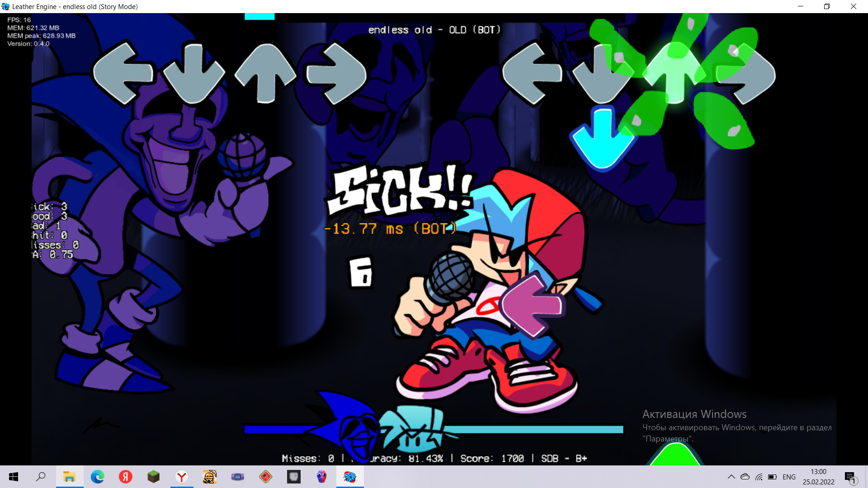
Task: Open the red Yandex icon in taskbar
Action: pyautogui.click(x=125, y=477)
